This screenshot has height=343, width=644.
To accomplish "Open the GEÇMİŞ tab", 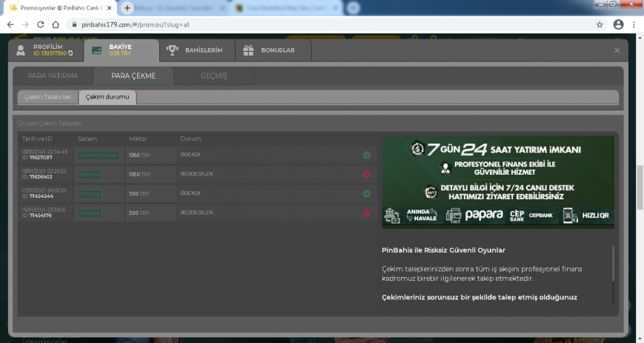I will click(x=213, y=76).
